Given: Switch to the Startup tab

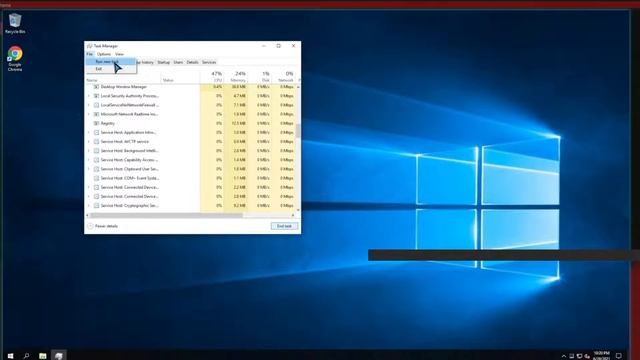Looking at the screenshot, I should 163,62.
